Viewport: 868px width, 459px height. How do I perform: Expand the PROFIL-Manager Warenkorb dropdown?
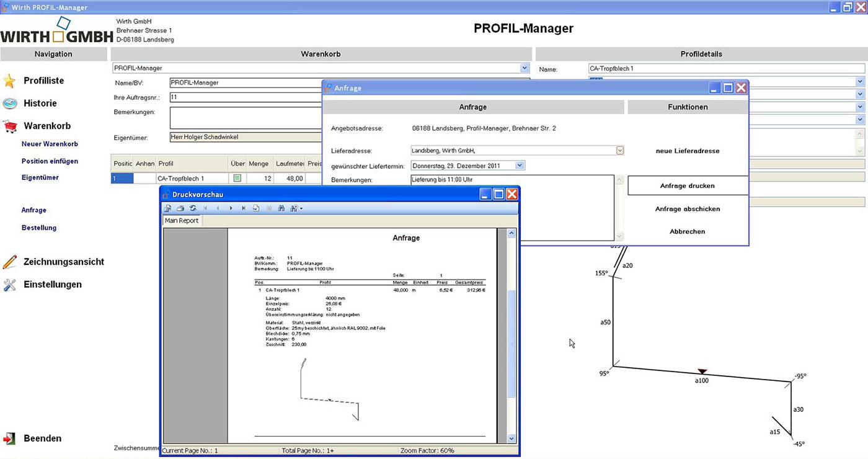coord(525,68)
